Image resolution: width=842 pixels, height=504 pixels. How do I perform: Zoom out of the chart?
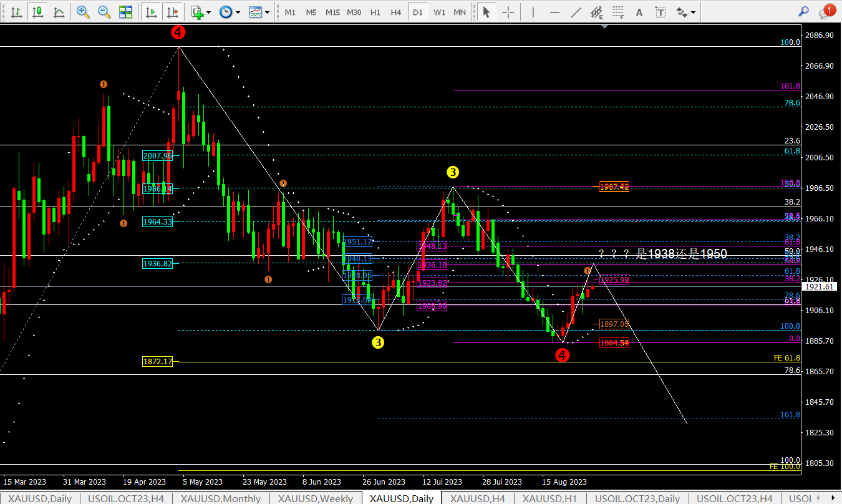point(104,12)
